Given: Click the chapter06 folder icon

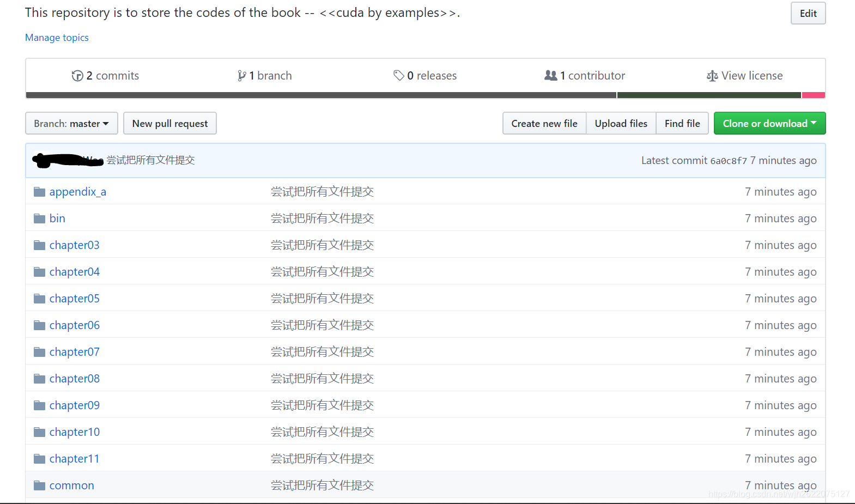Looking at the screenshot, I should (x=39, y=325).
